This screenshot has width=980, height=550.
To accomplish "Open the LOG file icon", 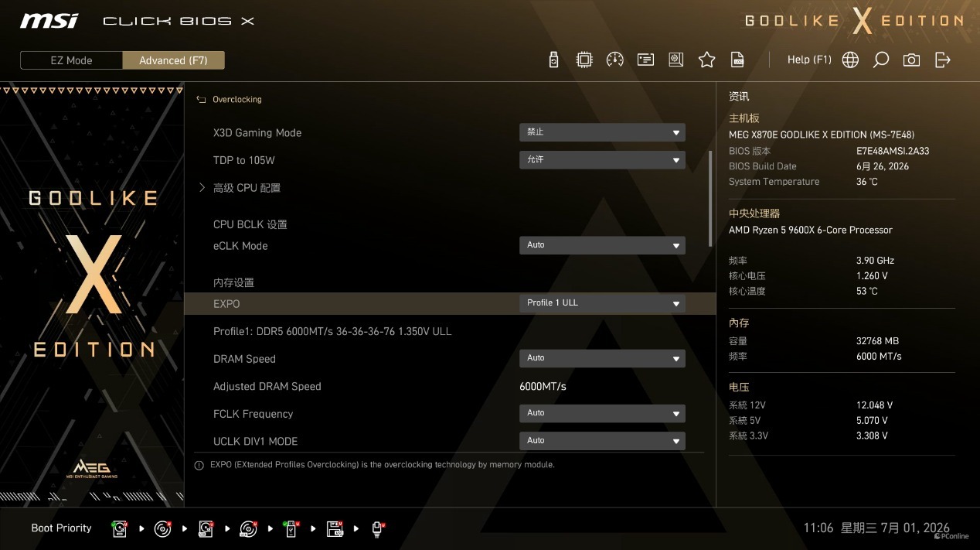I will [738, 60].
